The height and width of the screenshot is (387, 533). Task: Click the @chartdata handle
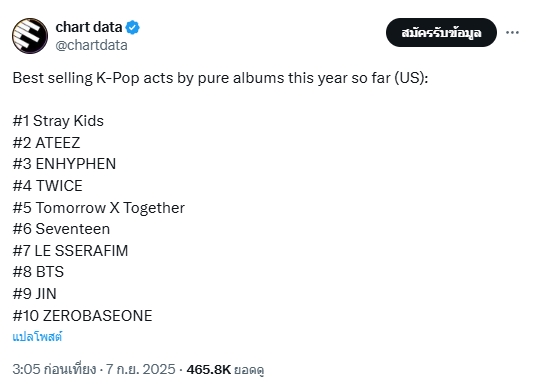click(x=91, y=45)
